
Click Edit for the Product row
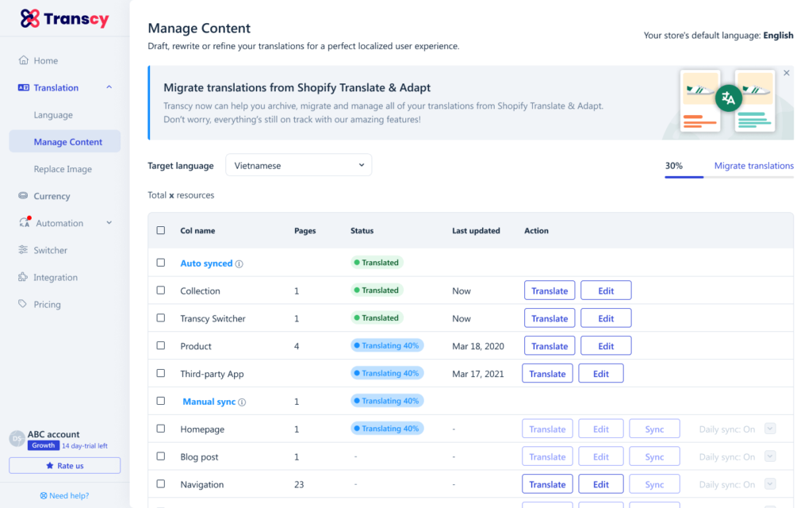pyautogui.click(x=606, y=346)
